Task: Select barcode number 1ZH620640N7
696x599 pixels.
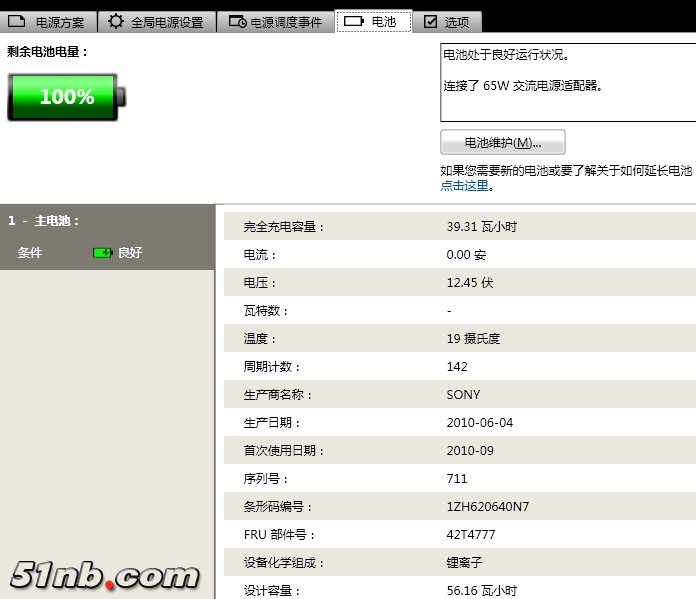Action: point(488,507)
